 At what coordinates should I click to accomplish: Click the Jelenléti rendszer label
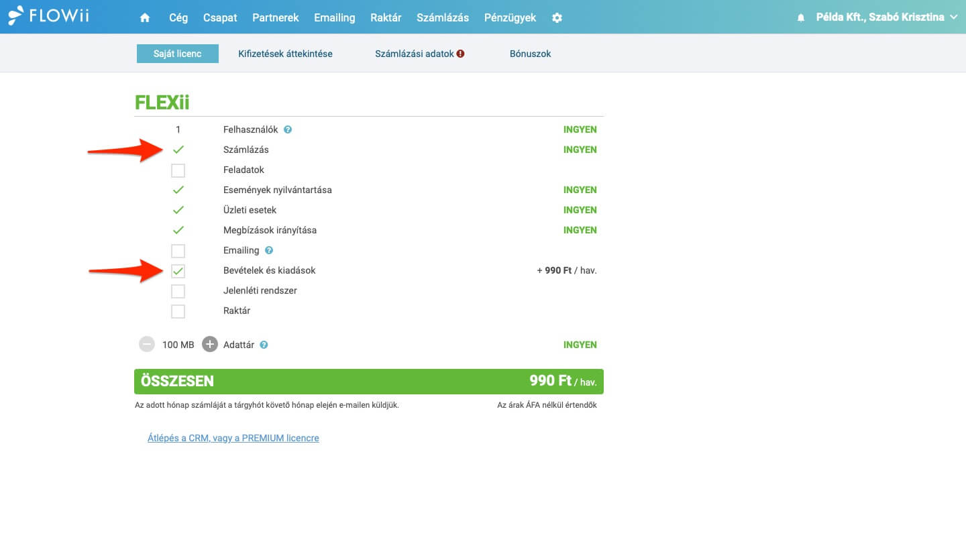coord(260,290)
